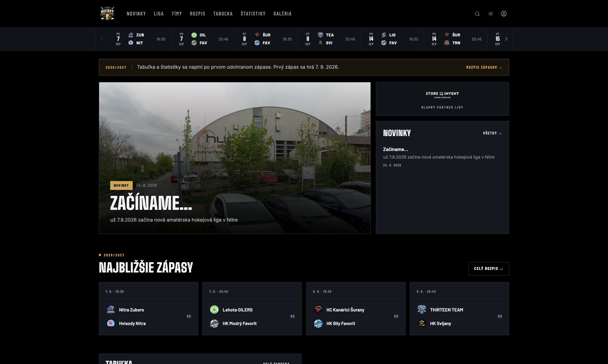Open Novinky in the top navigation
The height and width of the screenshot is (364, 608).
(x=136, y=14)
